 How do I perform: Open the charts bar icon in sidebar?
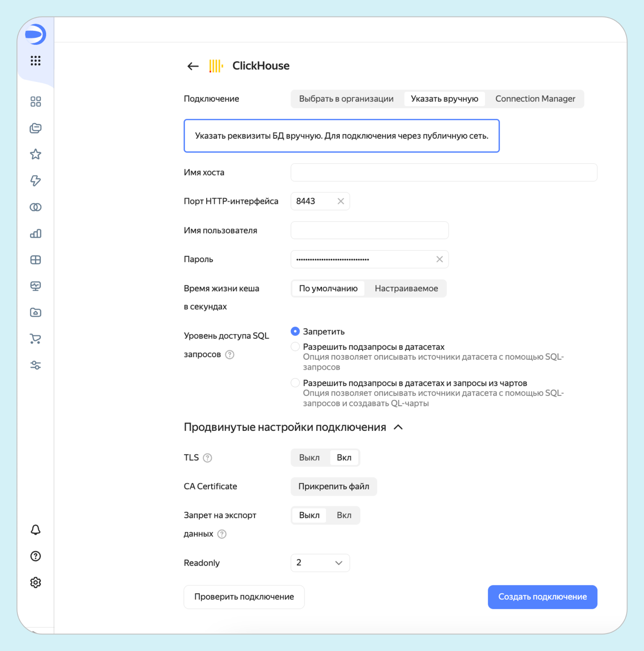click(x=35, y=234)
